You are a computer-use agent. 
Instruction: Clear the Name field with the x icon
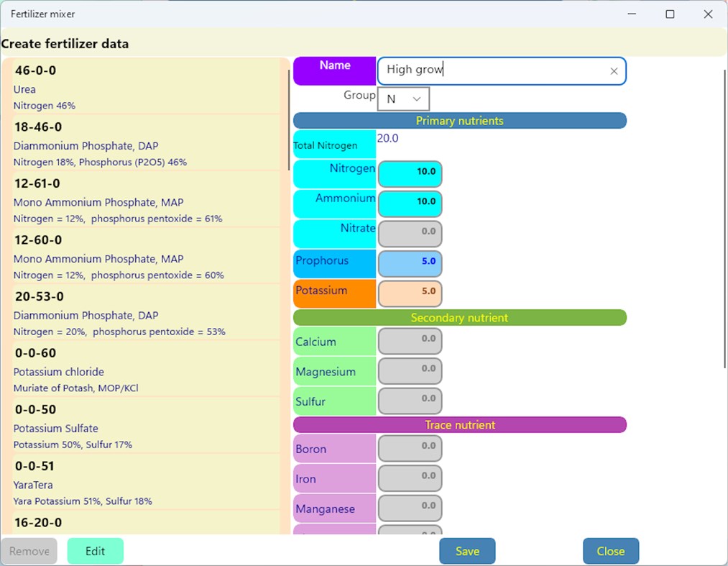tap(614, 70)
